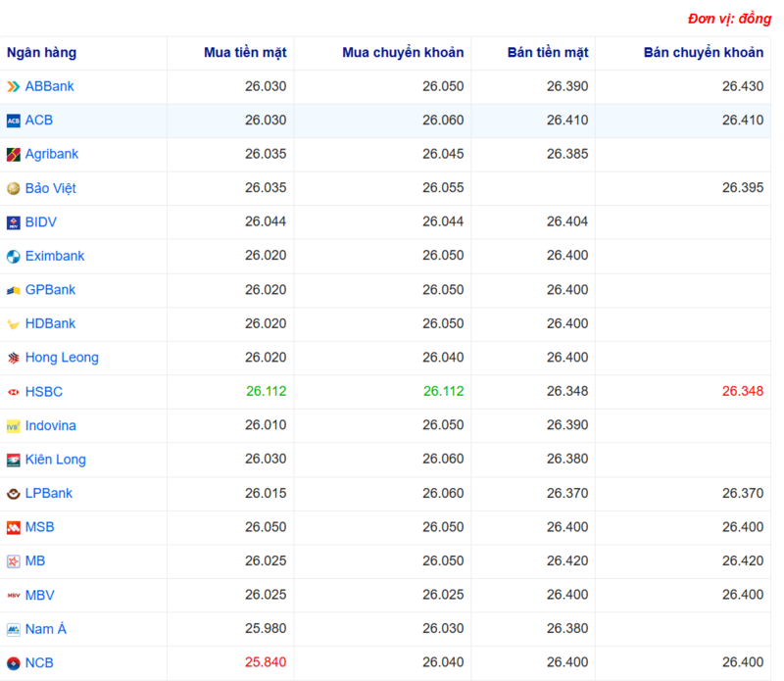
Task: Click HSBC's green 26.112 cash buy rate
Action: 266,392
